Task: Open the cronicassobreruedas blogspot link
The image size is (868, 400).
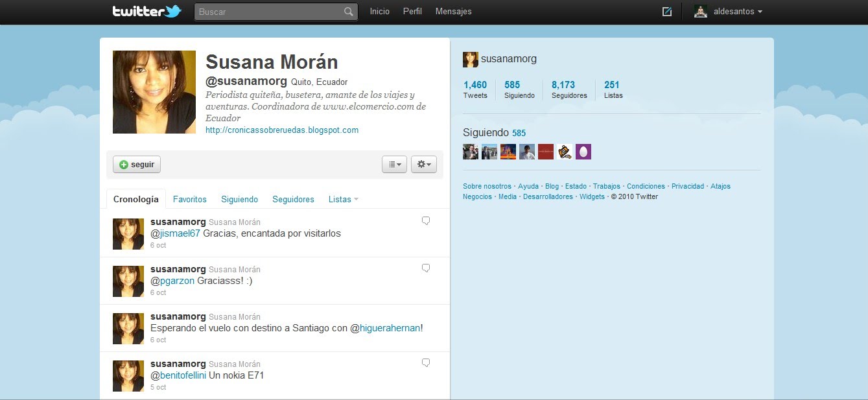Action: [282, 130]
